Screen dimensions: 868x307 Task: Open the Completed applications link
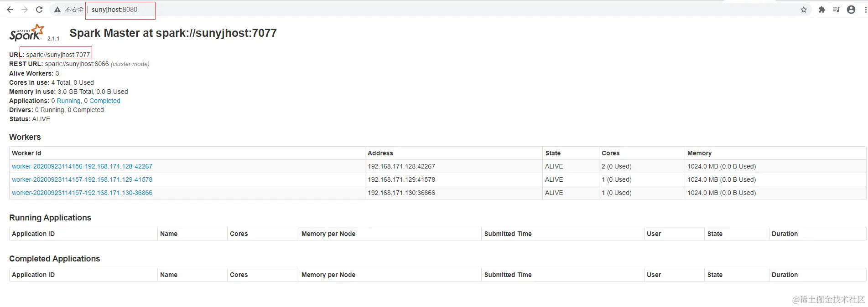pyautogui.click(x=105, y=101)
